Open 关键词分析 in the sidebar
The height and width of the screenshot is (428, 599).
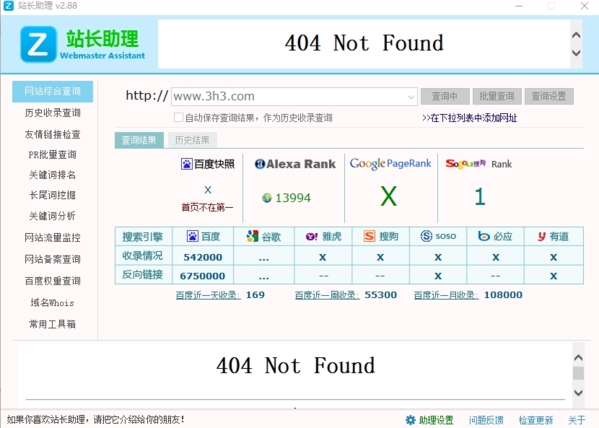point(53,216)
